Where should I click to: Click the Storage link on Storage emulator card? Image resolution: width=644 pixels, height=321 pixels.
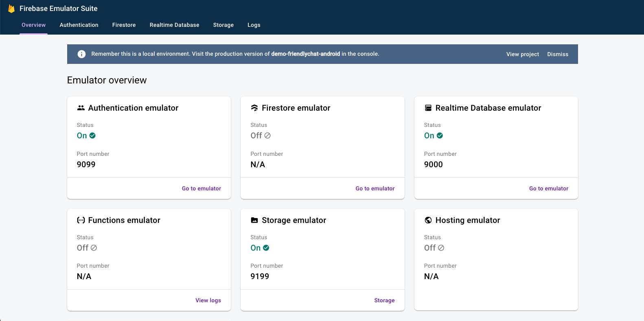(384, 300)
